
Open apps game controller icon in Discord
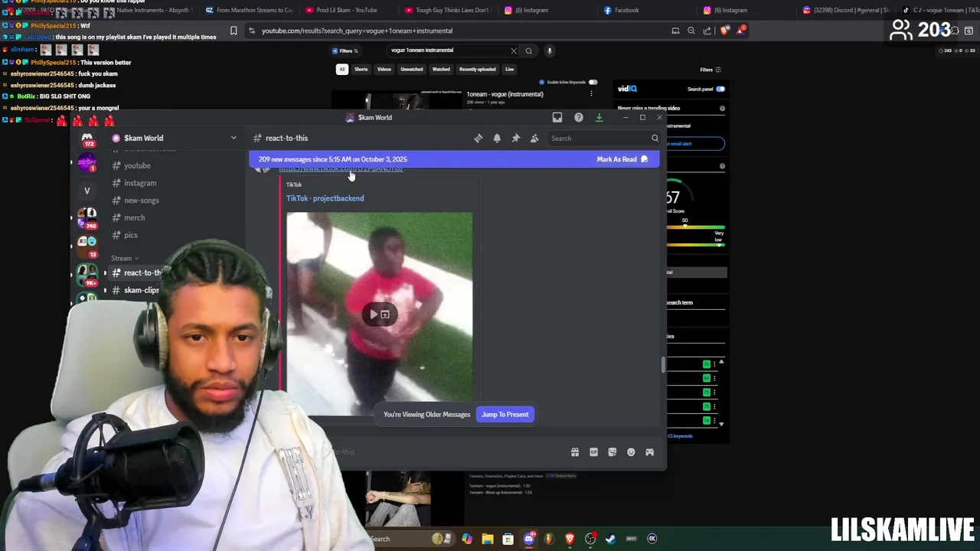click(649, 452)
